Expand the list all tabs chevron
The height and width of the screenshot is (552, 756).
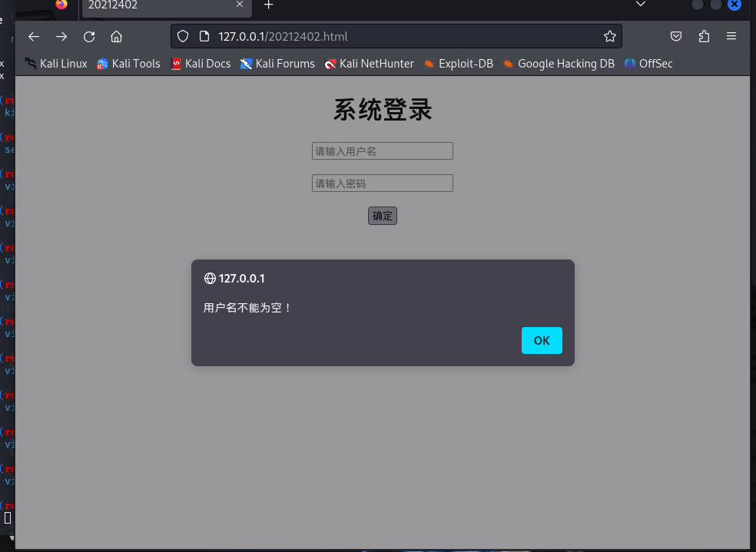641,5
